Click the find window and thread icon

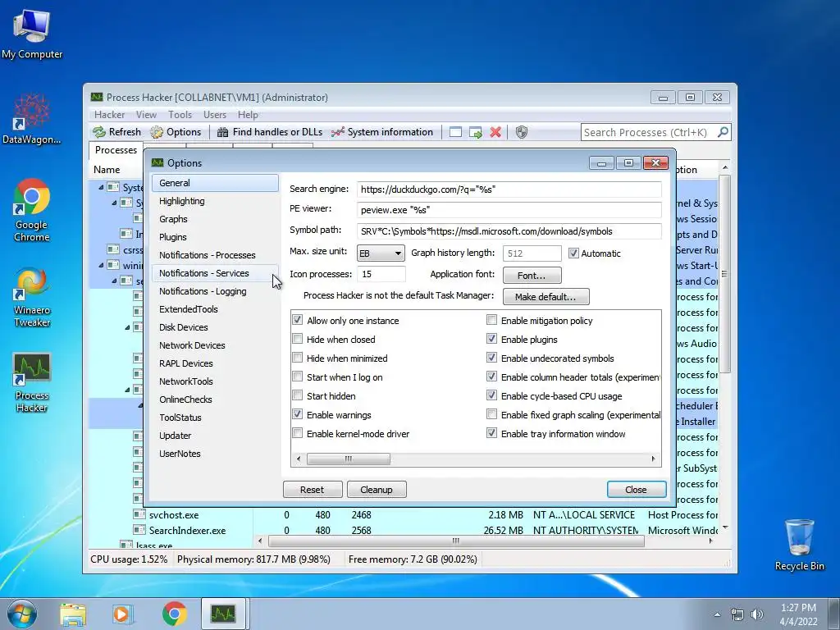click(x=475, y=132)
